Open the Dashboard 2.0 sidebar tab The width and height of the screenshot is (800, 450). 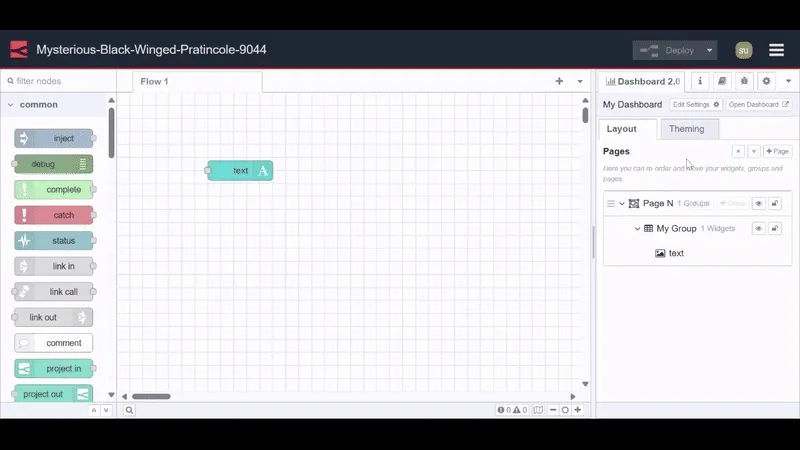[643, 81]
